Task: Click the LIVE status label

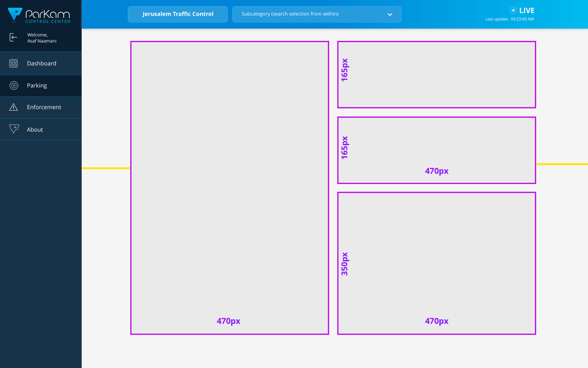Action: tap(527, 11)
